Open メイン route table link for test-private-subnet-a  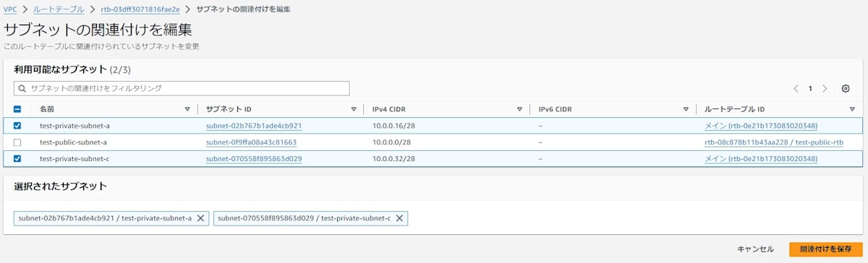(x=761, y=126)
